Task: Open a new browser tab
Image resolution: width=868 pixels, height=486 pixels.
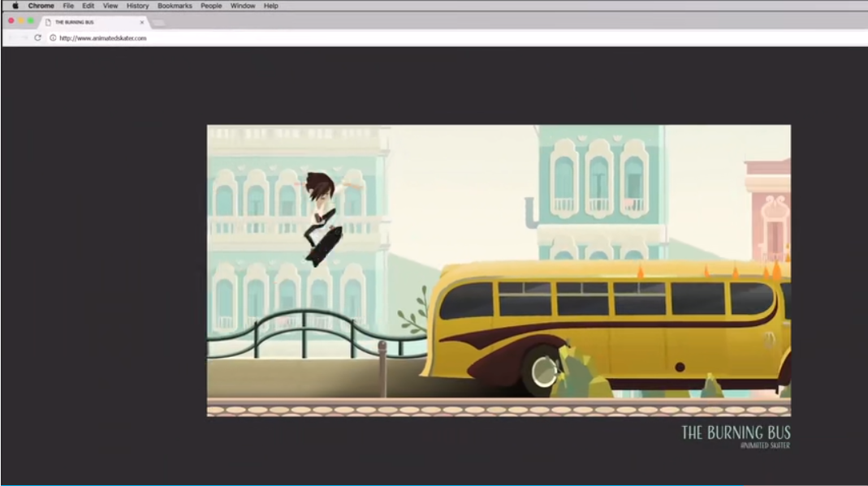Action: pos(158,22)
